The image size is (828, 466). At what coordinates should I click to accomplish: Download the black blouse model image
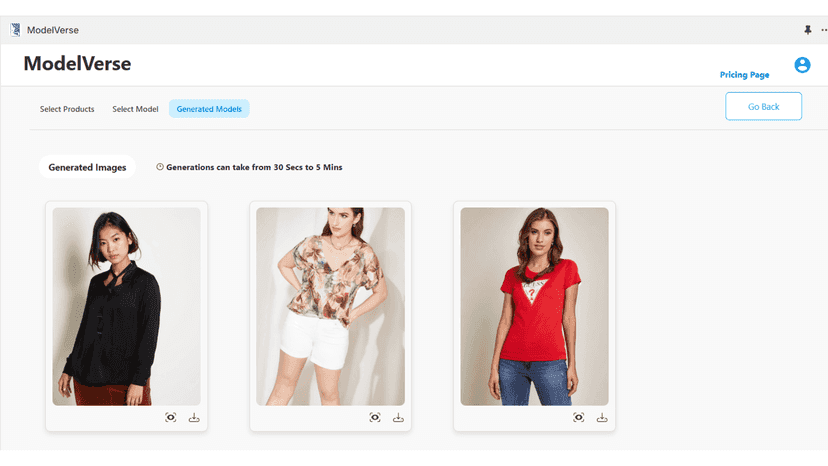click(194, 417)
